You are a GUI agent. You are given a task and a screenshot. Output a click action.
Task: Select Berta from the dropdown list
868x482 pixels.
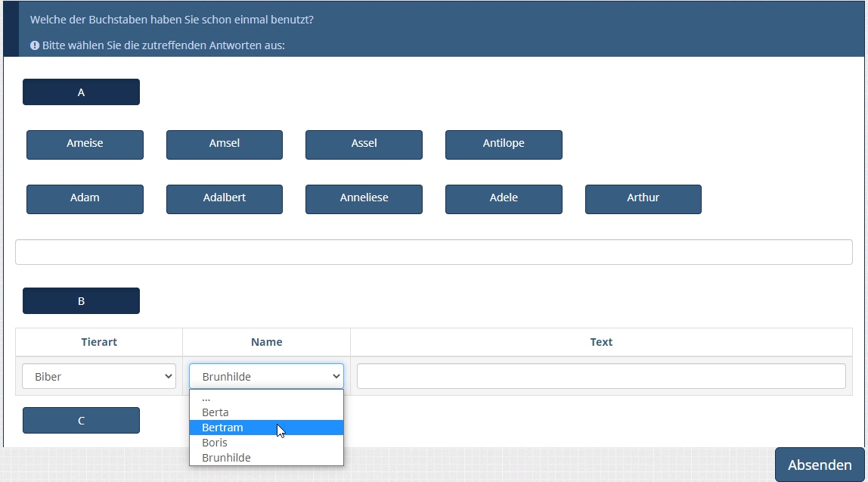click(x=215, y=412)
